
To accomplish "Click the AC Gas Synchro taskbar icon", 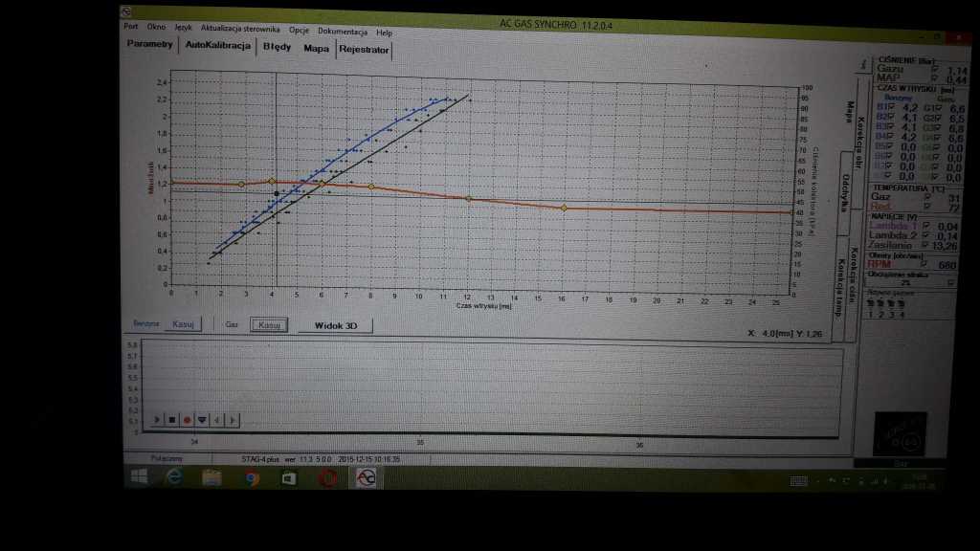I will pos(365,477).
